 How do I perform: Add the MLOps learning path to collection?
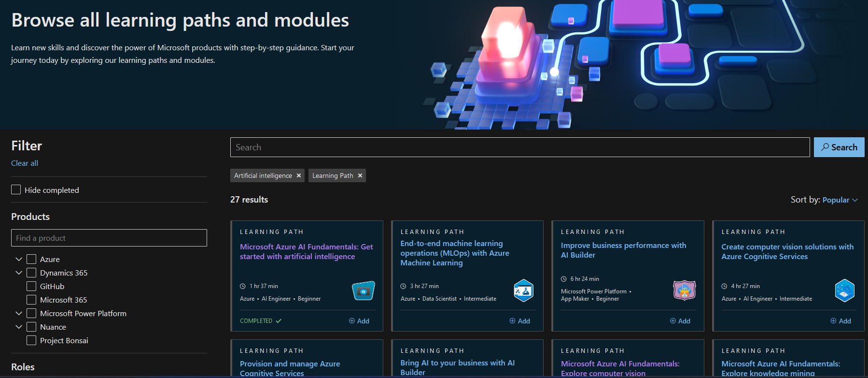tap(520, 321)
